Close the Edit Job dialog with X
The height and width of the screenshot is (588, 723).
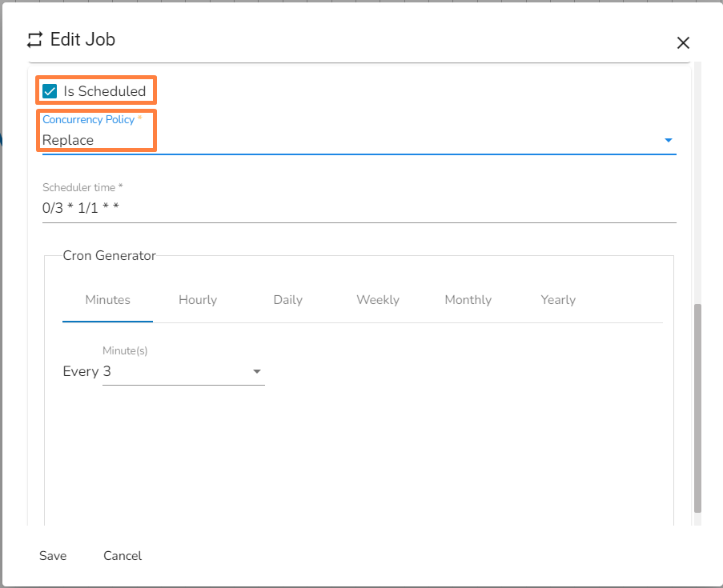683,43
